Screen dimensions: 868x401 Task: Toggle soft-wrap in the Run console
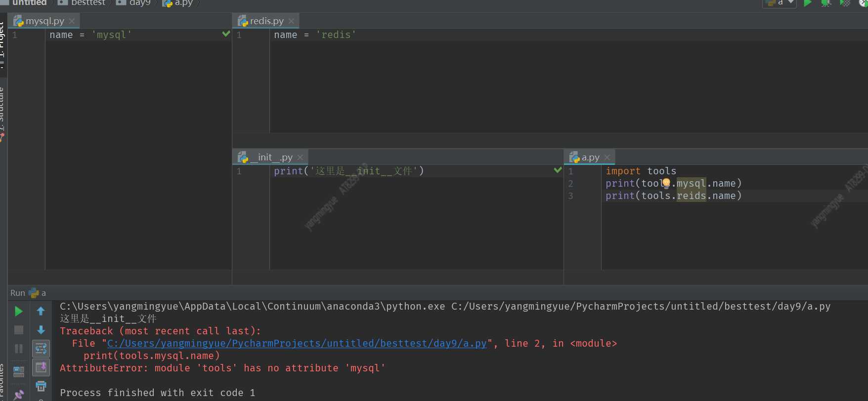click(41, 349)
